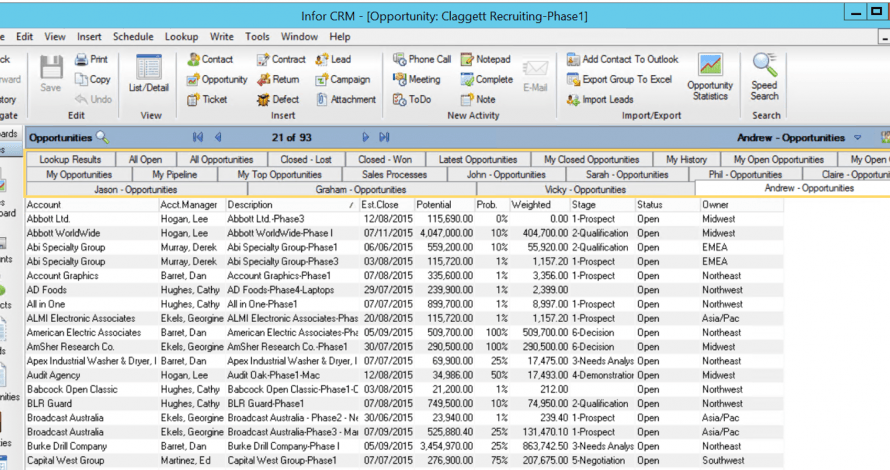
Task: Select the Abbott WorldWide account row
Action: pyautogui.click(x=404, y=233)
